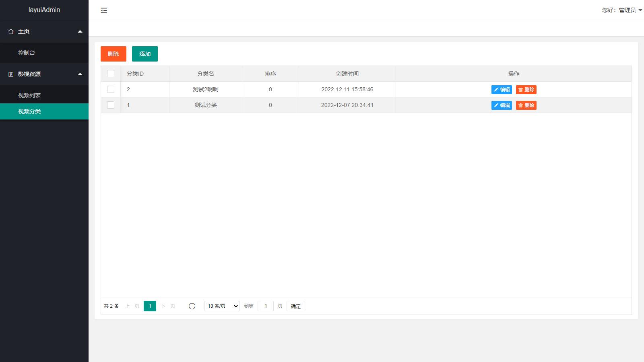The image size is (644, 362).
Task: Open 视频列表 in the sidebar
Action: click(x=29, y=95)
